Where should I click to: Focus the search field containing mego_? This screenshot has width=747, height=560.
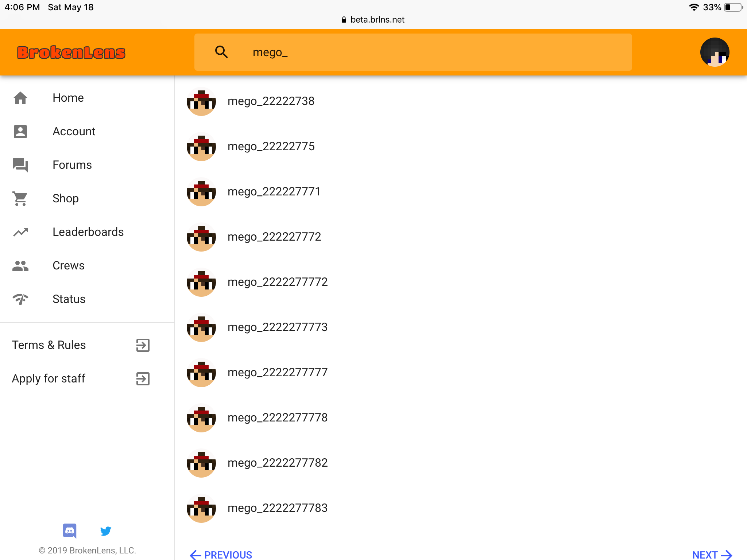413,52
